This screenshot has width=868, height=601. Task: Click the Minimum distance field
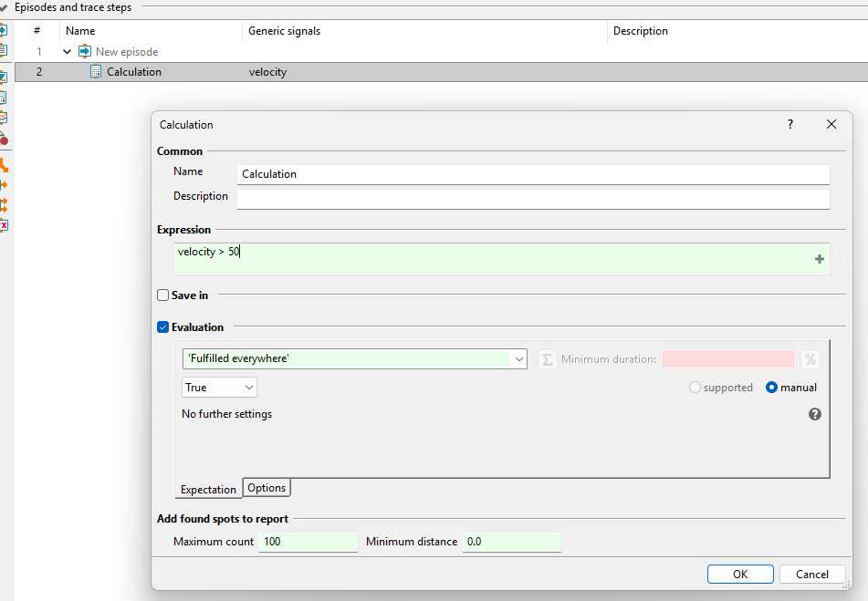point(512,542)
